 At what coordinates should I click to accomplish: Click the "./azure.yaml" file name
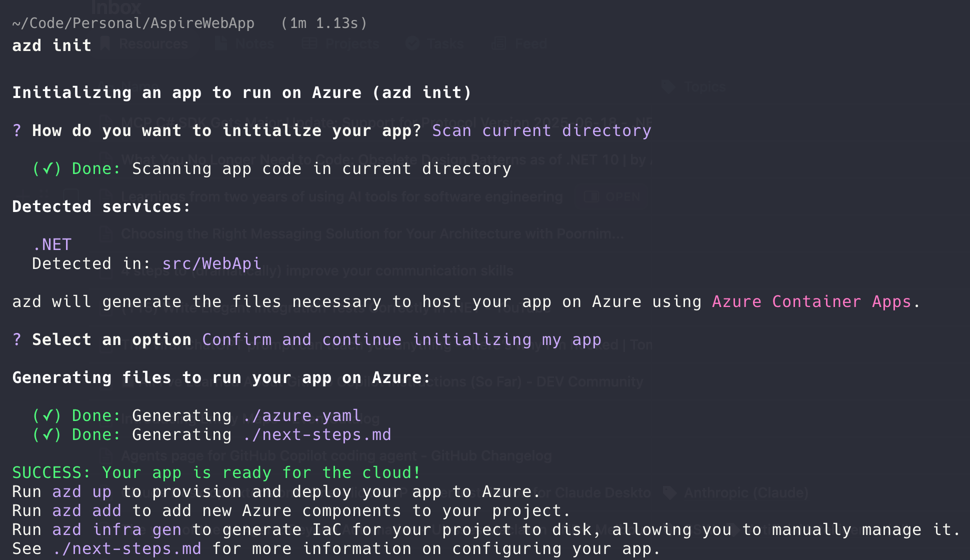click(x=301, y=416)
